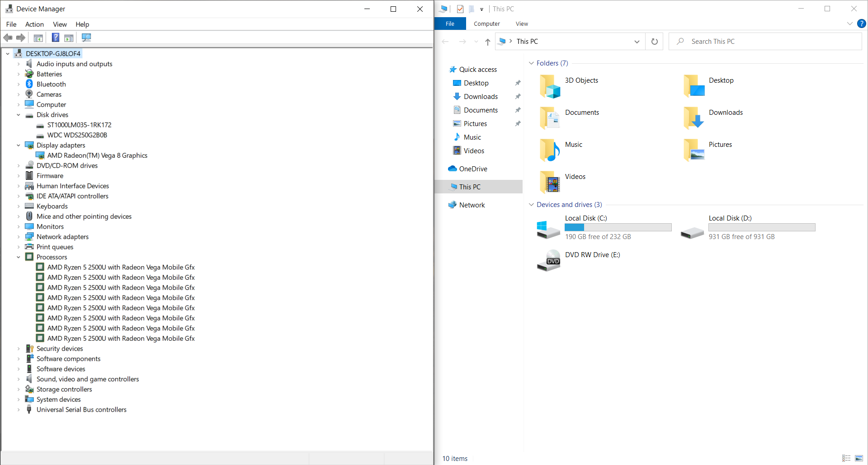This screenshot has width=868, height=465.
Task: Click the Scan for hardware changes toolbar icon
Action: (x=86, y=38)
